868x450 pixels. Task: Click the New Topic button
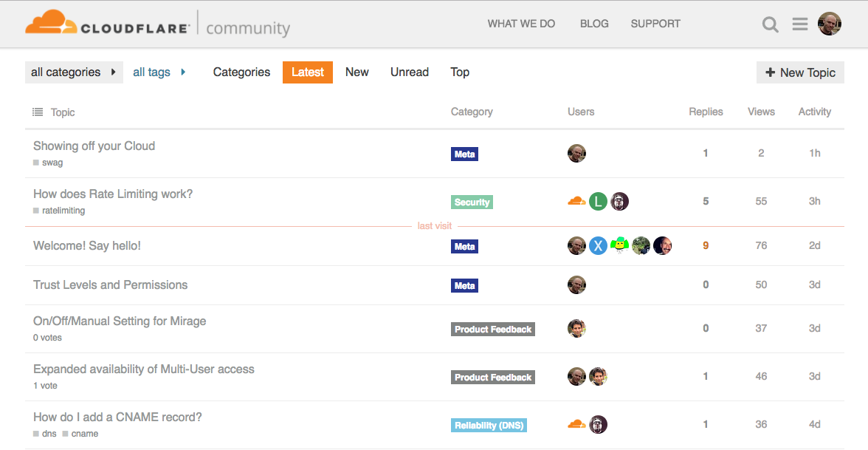tap(800, 72)
